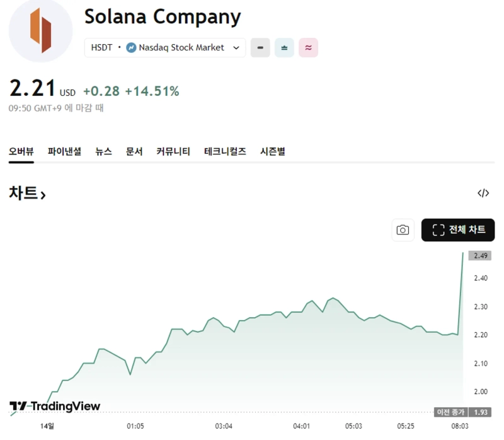504x440 pixels.
Task: Click the pink approximately-equal badge icon
Action: tap(308, 47)
